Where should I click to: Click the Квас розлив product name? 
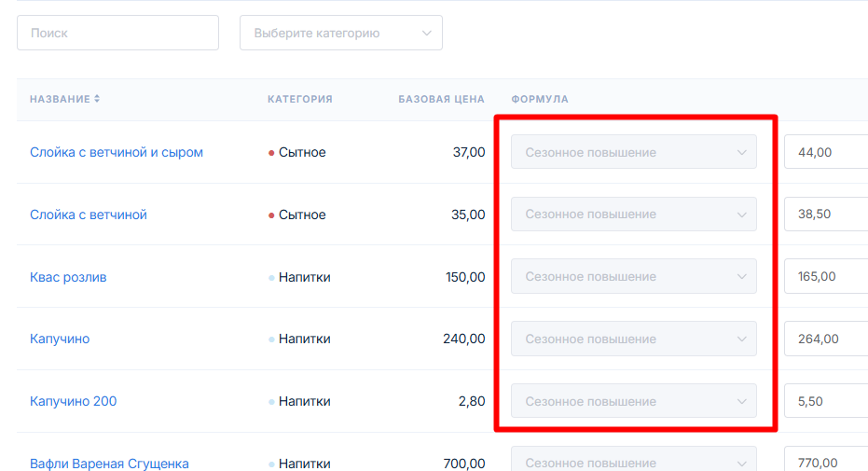(68, 277)
